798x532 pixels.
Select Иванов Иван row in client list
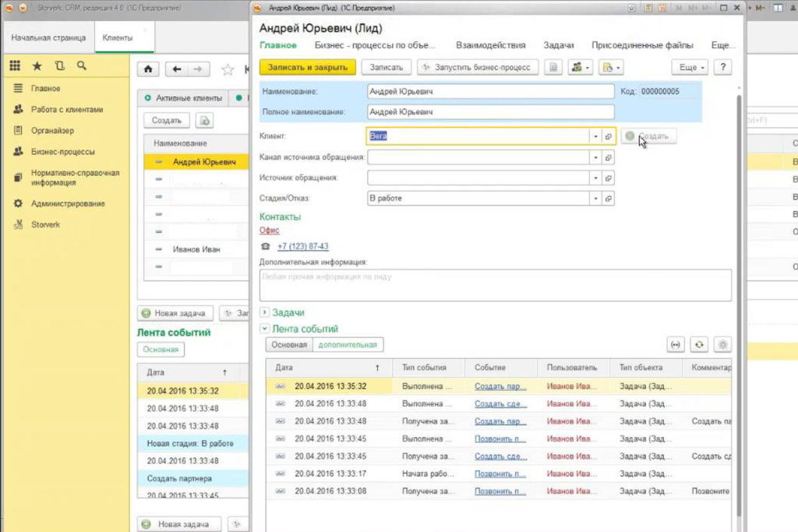[x=196, y=249]
